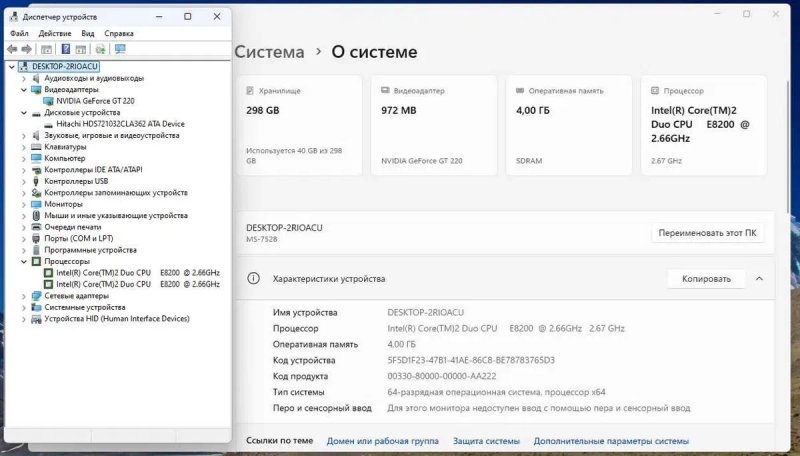Click the second Core2 Duo processor icon

tap(48, 284)
